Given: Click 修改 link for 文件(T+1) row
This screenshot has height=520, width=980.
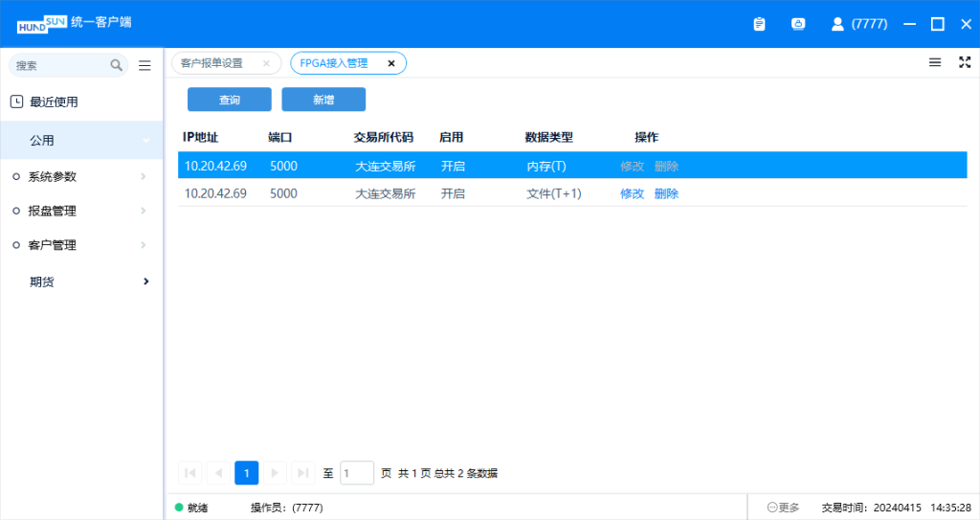Looking at the screenshot, I should click(x=632, y=193).
